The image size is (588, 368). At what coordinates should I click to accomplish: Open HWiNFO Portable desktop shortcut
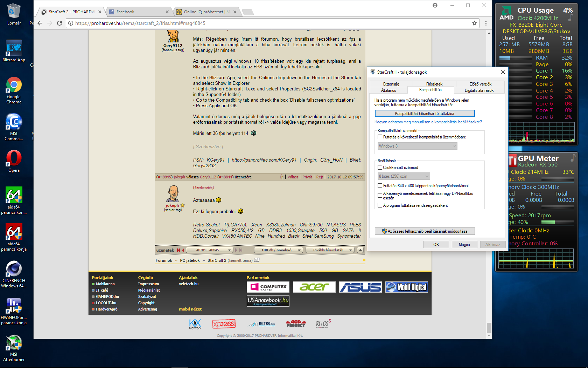(x=14, y=311)
